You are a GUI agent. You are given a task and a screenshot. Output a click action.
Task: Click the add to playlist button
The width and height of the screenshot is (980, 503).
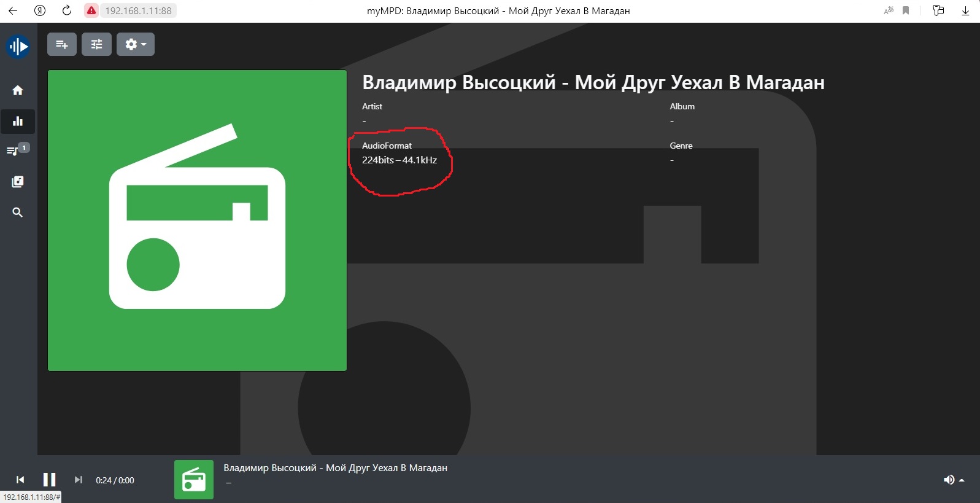[x=62, y=44]
